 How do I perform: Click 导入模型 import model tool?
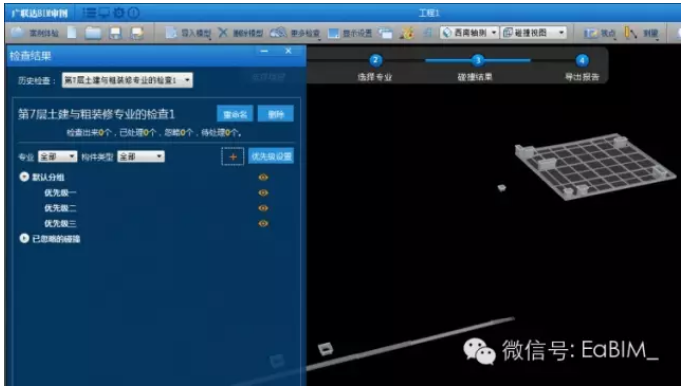[188, 33]
